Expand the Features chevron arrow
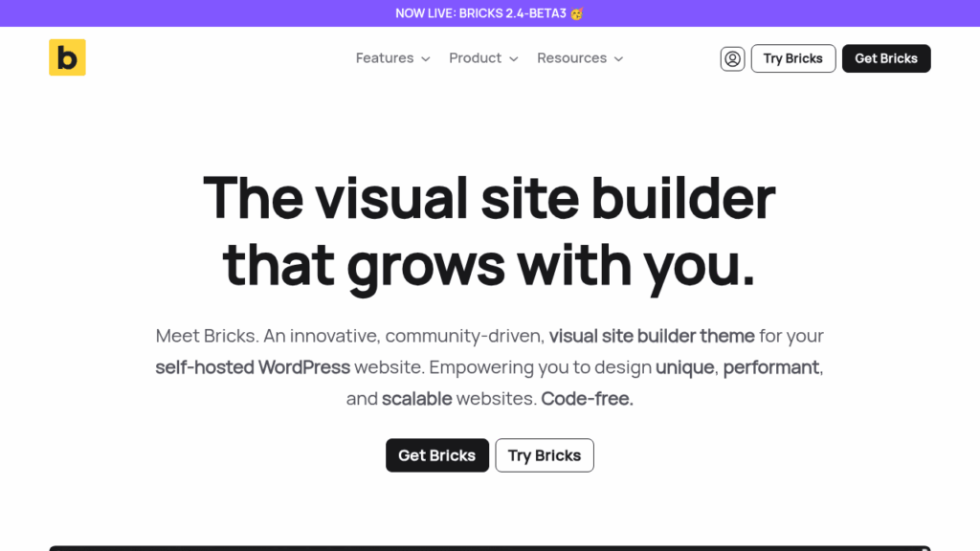980x551 pixels. pos(426,58)
